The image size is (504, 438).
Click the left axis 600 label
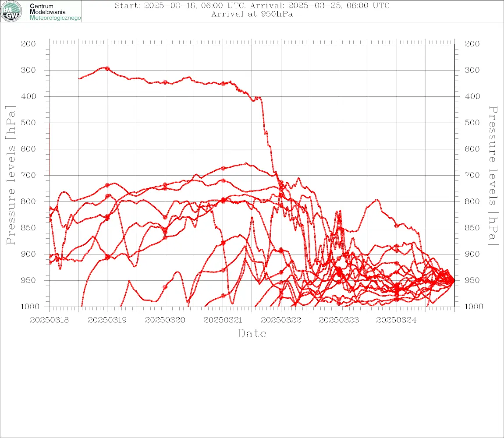click(x=28, y=149)
